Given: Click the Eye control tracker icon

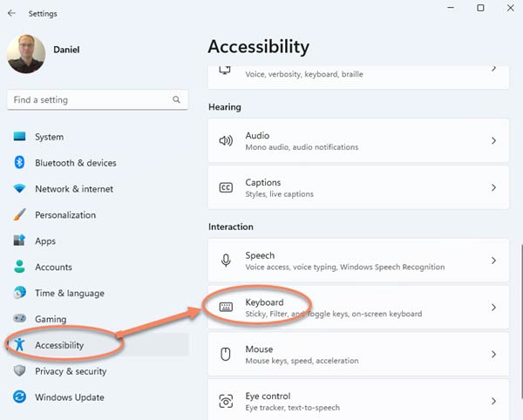Looking at the screenshot, I should 226,401.
